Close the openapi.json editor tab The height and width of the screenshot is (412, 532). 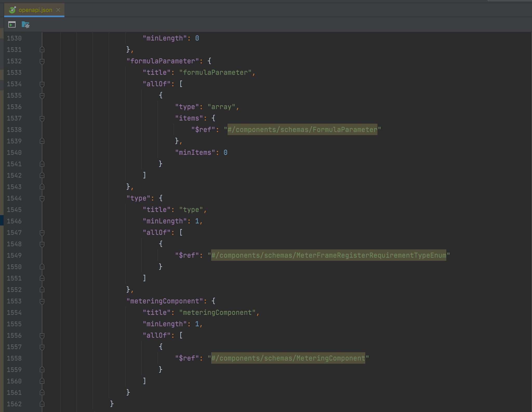click(58, 10)
